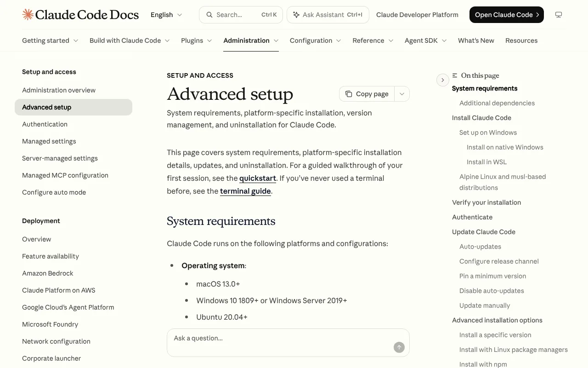Click the Copy page button
The height and width of the screenshot is (368, 588).
coord(367,94)
